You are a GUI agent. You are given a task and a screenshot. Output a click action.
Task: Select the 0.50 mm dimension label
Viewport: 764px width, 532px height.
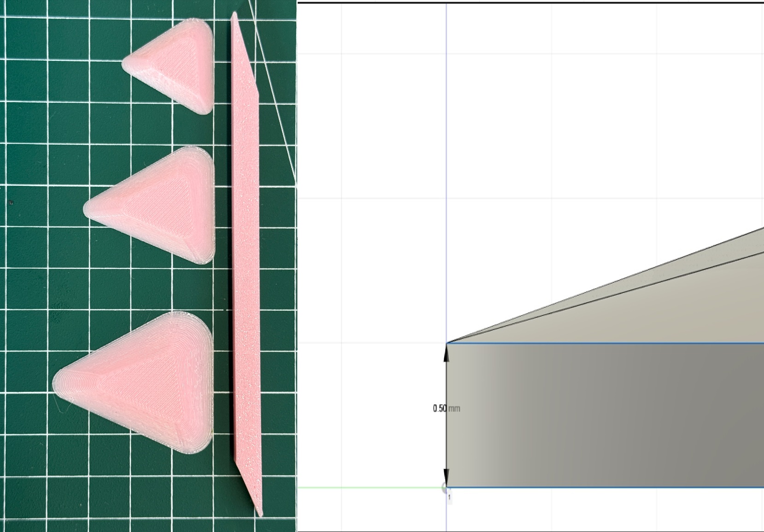click(446, 408)
